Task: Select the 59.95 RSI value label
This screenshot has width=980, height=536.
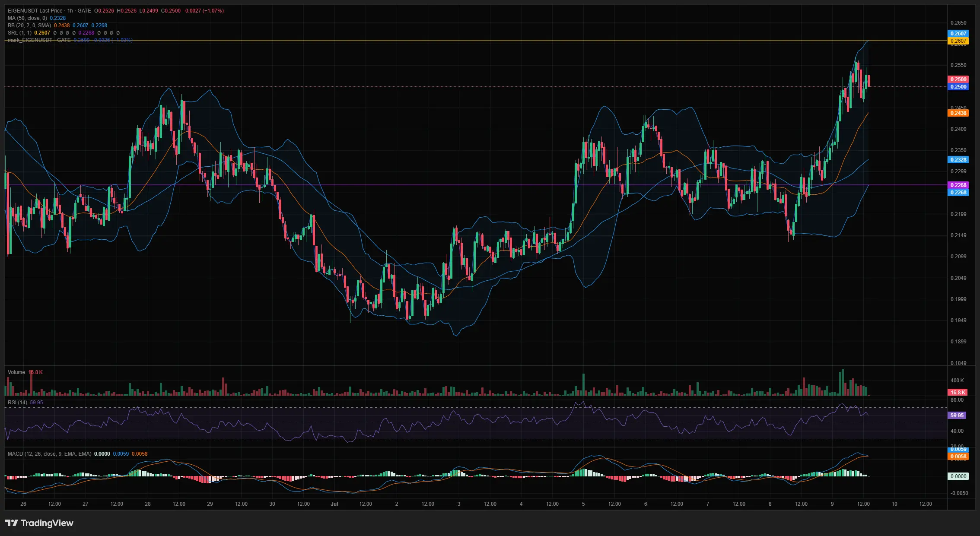Action: [x=957, y=415]
